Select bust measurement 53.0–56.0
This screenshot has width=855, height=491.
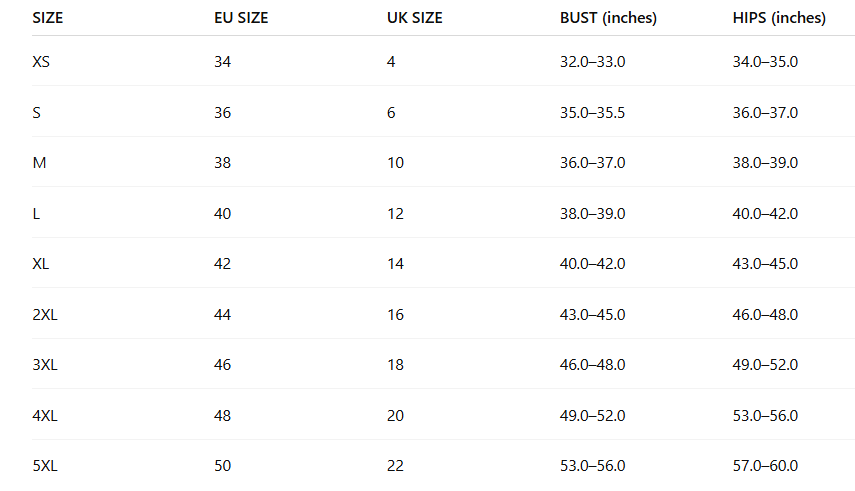(592, 466)
